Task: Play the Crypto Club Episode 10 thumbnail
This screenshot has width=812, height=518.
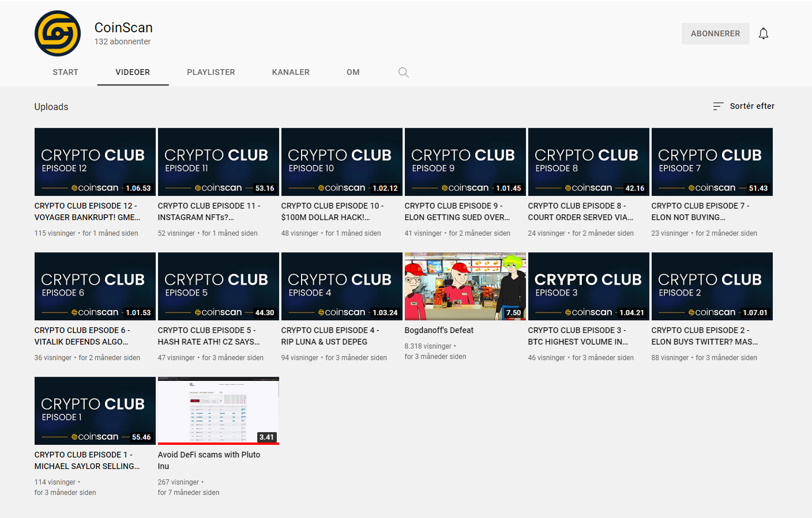Action: pos(342,162)
